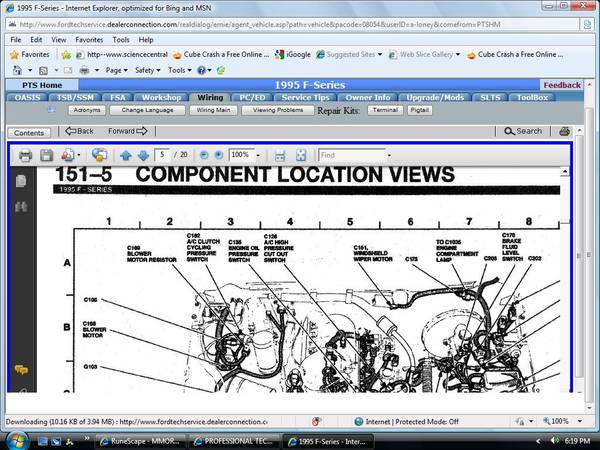The height and width of the screenshot is (450, 600).
Task: Switch to the Workshop tab
Action: coord(161,98)
